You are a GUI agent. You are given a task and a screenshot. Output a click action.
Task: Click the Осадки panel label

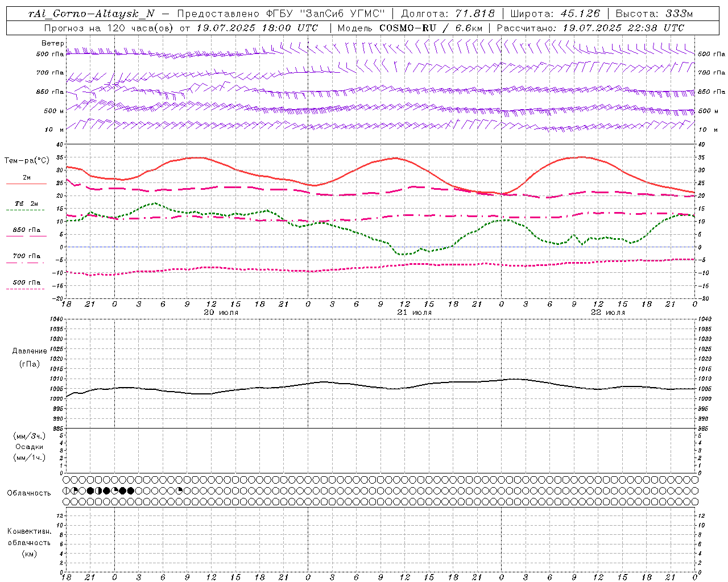tap(30, 447)
